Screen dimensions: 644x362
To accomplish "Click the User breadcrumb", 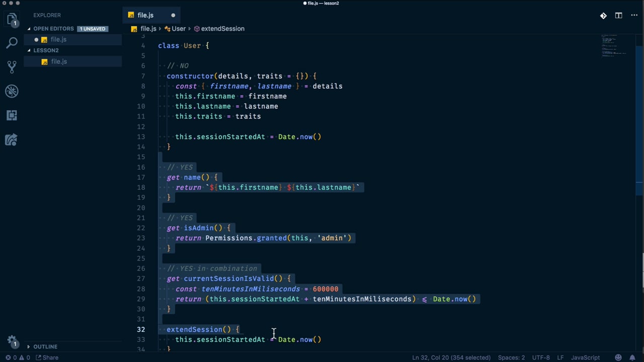I will pyautogui.click(x=179, y=29).
